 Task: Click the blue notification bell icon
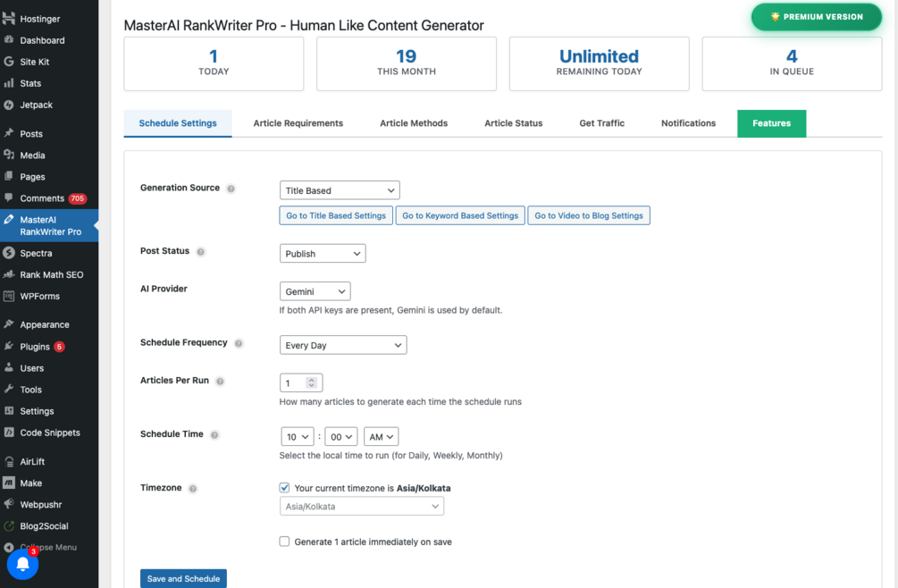[x=23, y=564]
